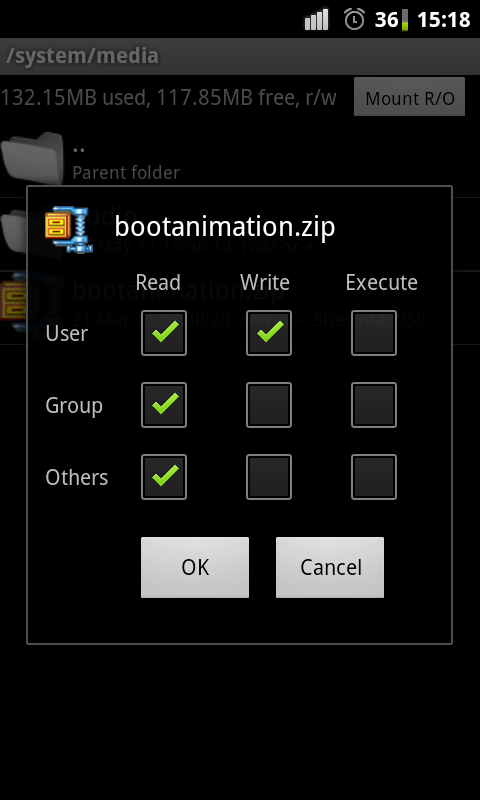480x800 pixels.
Task: Tap the alarm clock status icon
Action: pos(355,19)
